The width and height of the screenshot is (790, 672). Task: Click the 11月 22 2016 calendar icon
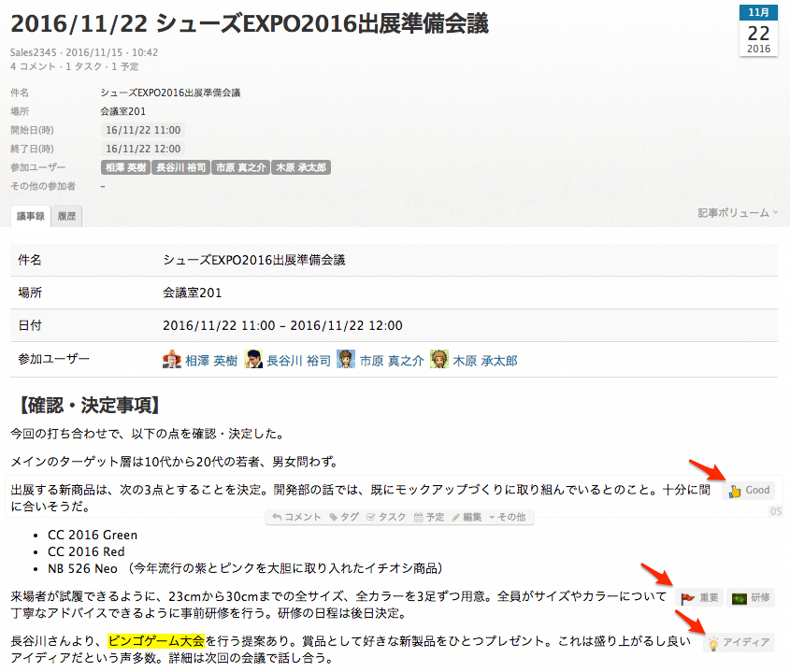pyautogui.click(x=758, y=30)
